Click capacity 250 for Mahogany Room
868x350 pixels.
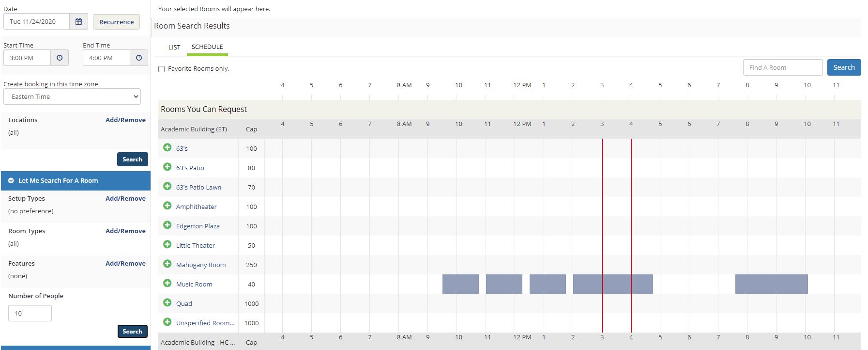pos(251,265)
